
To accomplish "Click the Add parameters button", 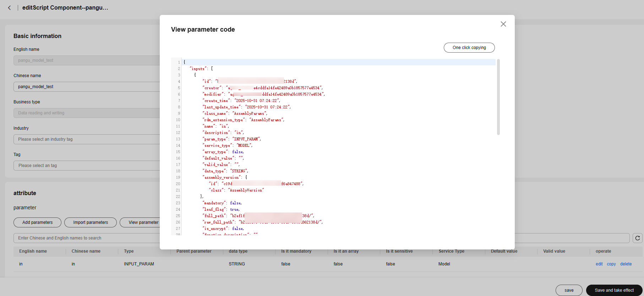I will click(x=37, y=222).
